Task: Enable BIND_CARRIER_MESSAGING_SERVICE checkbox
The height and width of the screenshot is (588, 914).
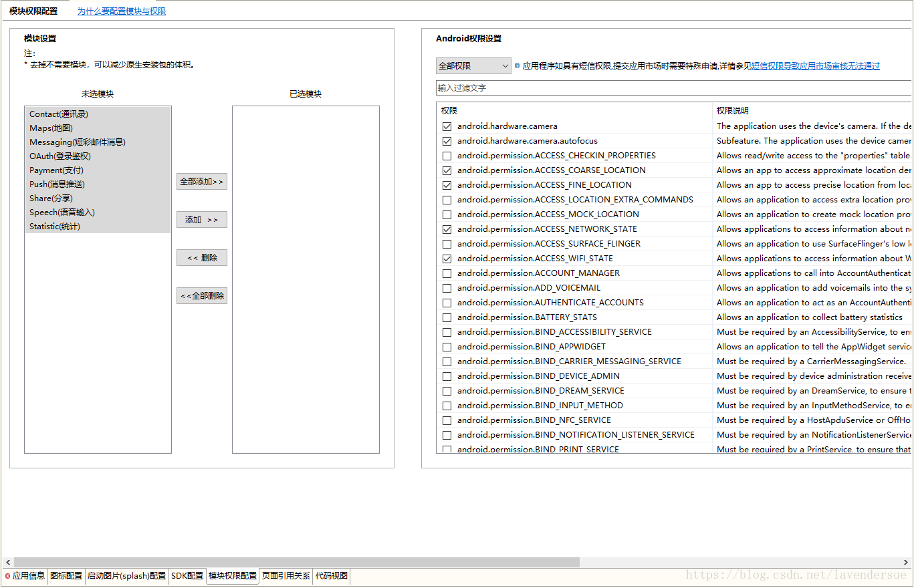Action: (x=447, y=361)
